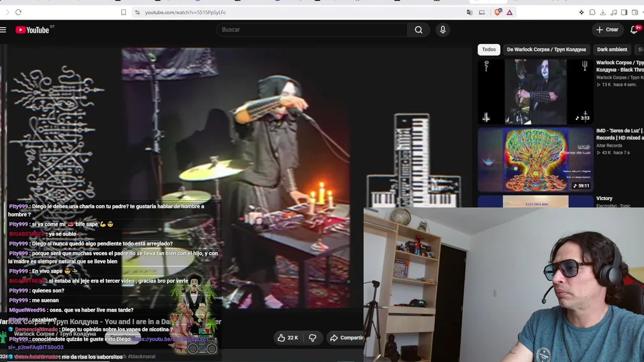The width and height of the screenshot is (644, 362).
Task: Click the search magnifier button
Action: 419,30
